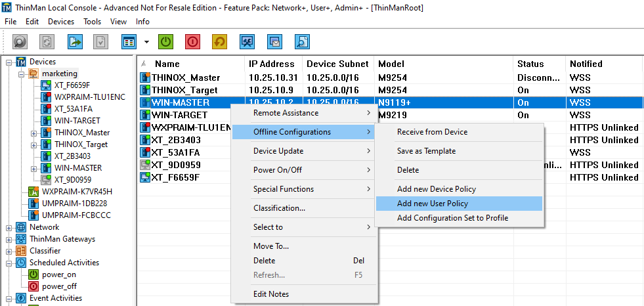Click the Remote assistance tools toolbar icon
Screen dimensions: 644x306
[x=247, y=41]
